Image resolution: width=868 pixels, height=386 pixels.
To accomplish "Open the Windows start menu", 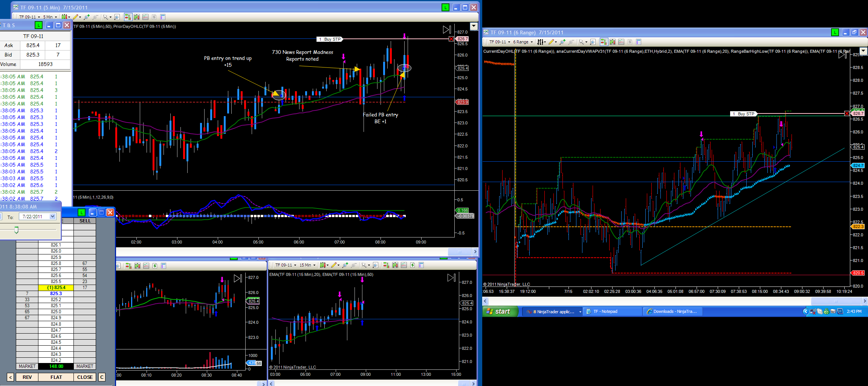I will click(500, 311).
